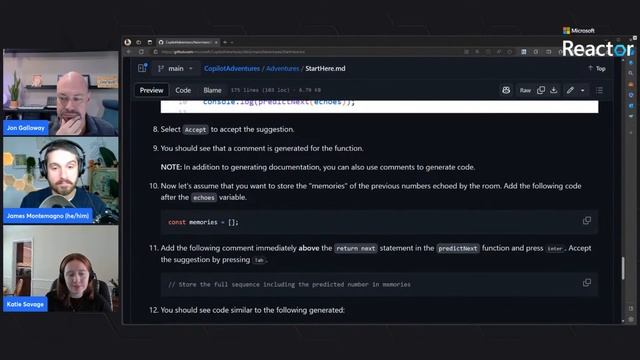
Task: Click the inline 'echoes' code label
Action: click(204, 198)
